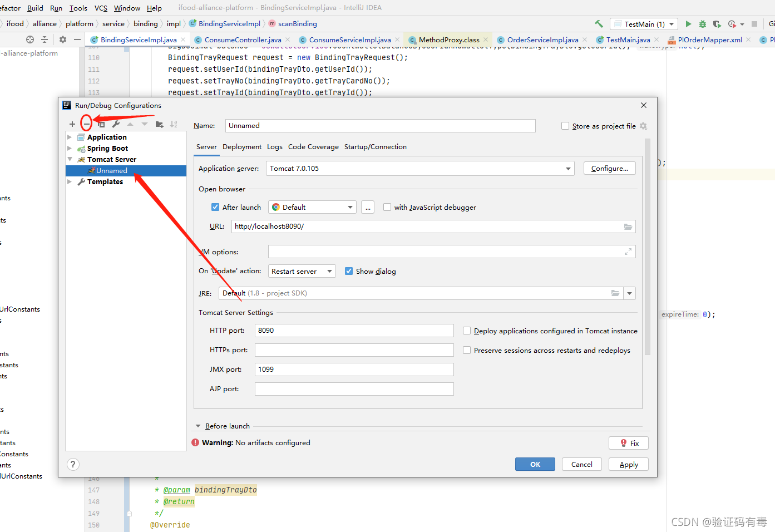Move the configuration up with the arrow icon
Image resolution: width=775 pixels, height=532 pixels.
tap(130, 124)
